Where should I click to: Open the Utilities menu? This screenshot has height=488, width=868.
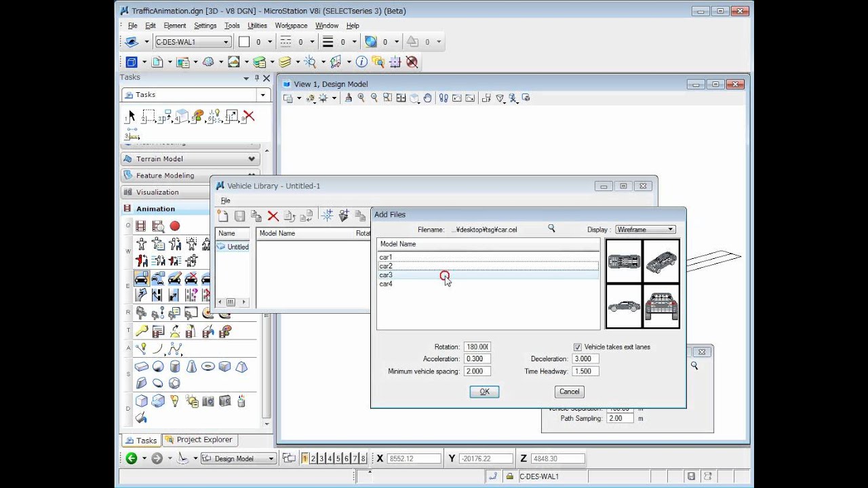coord(257,26)
